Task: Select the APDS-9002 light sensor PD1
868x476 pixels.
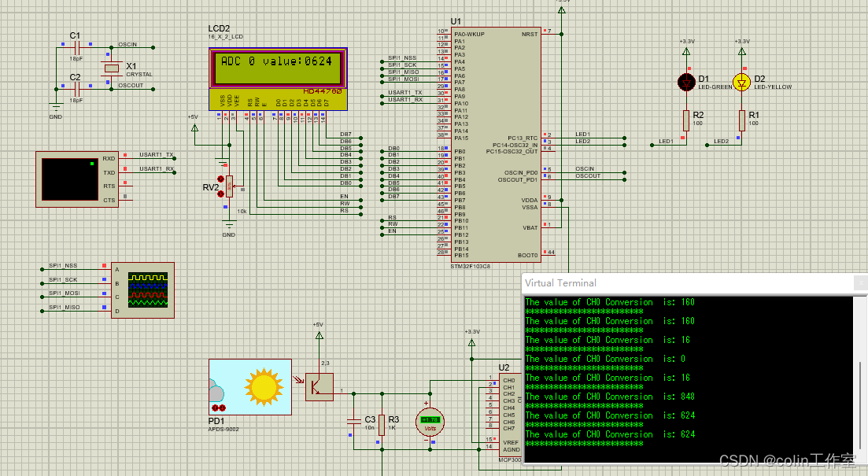Action: click(249, 389)
